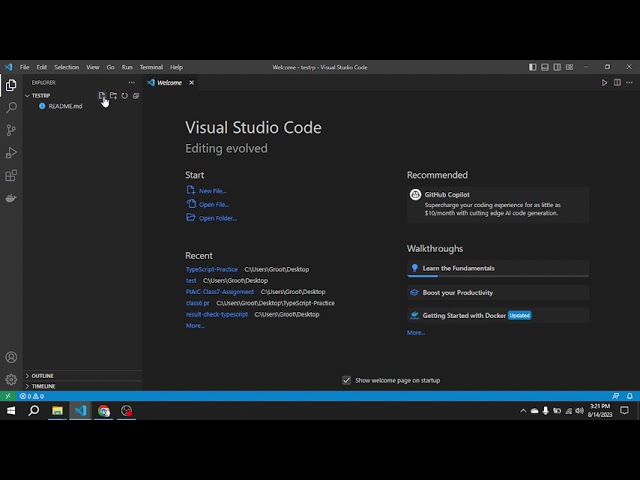Open the feedback icon in status bar

point(616,396)
